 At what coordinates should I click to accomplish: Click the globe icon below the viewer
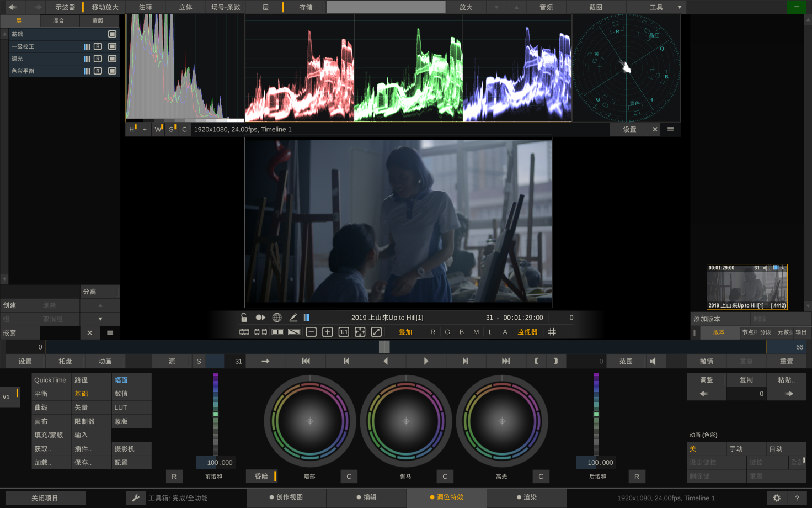pyautogui.click(x=277, y=317)
